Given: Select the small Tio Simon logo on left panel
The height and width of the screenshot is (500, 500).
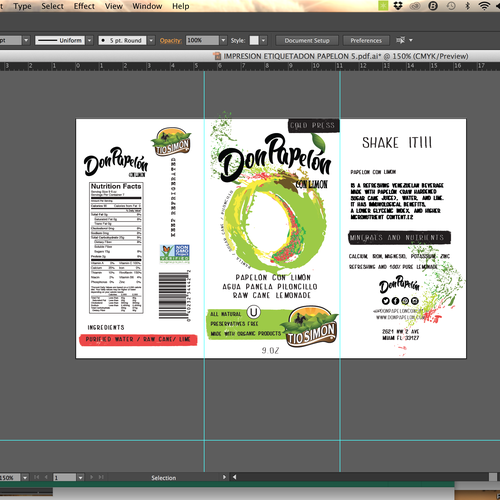Looking at the screenshot, I should (x=171, y=141).
